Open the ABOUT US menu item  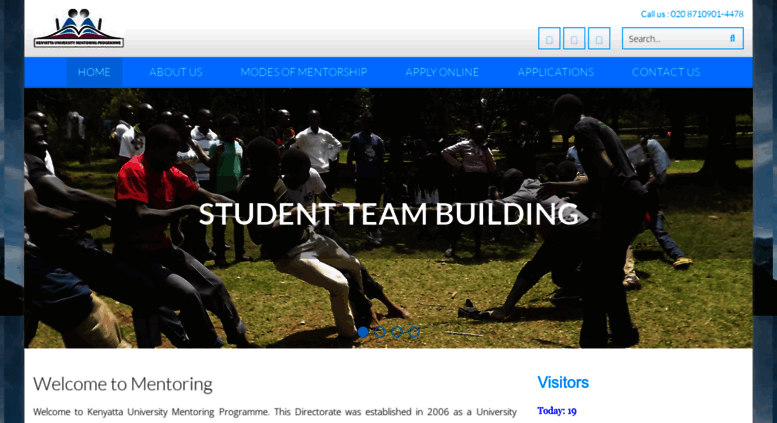[176, 72]
